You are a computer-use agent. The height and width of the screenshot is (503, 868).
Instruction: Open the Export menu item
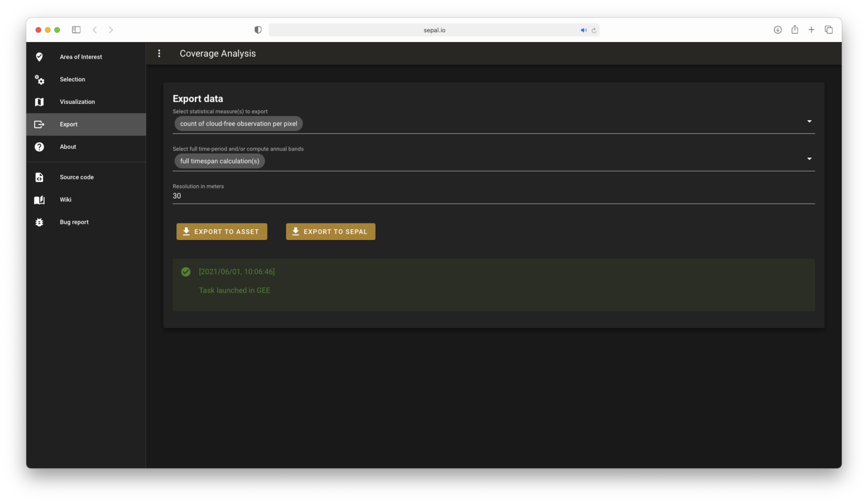pyautogui.click(x=69, y=124)
